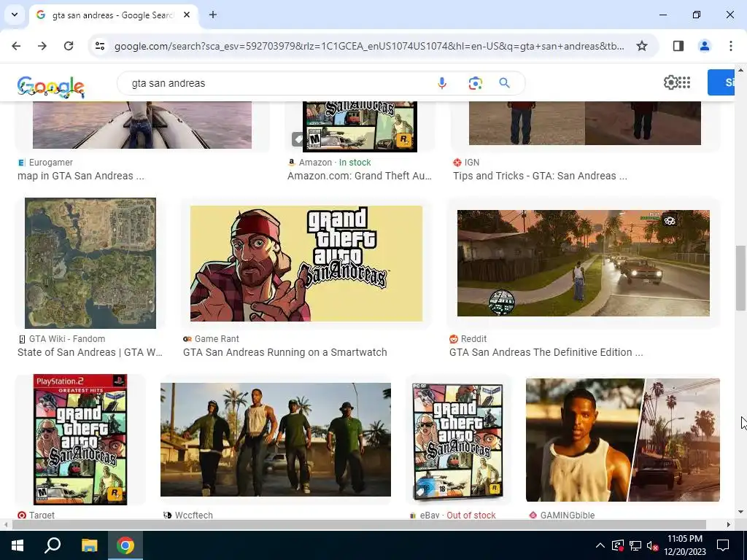
Task: Click the blue magnifier search button
Action: 505,83
